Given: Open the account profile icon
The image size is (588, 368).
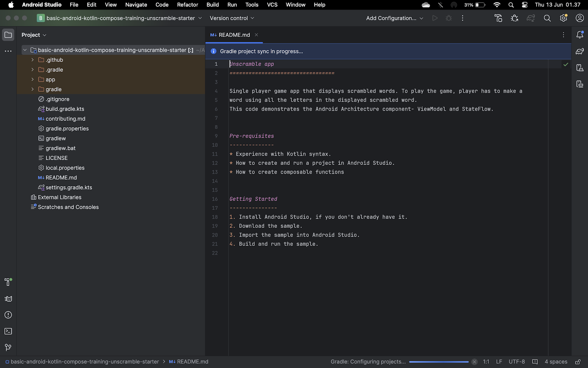Looking at the screenshot, I should (x=580, y=18).
